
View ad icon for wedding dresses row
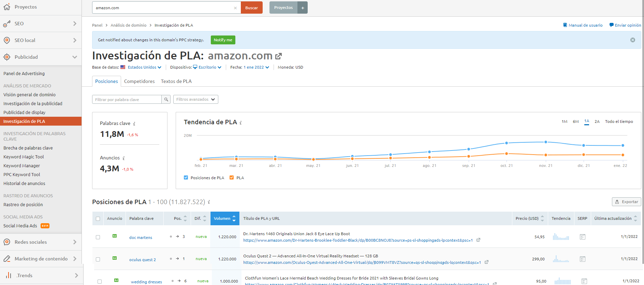click(x=116, y=280)
